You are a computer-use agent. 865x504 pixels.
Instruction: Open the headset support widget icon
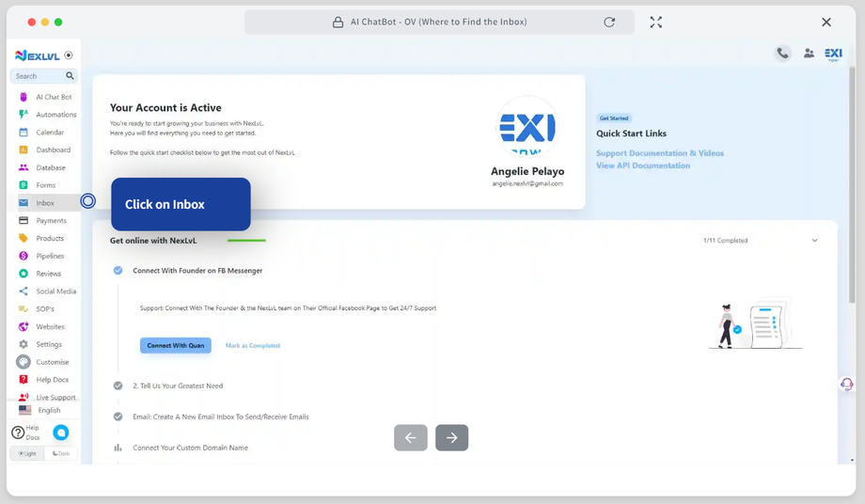[x=846, y=384]
